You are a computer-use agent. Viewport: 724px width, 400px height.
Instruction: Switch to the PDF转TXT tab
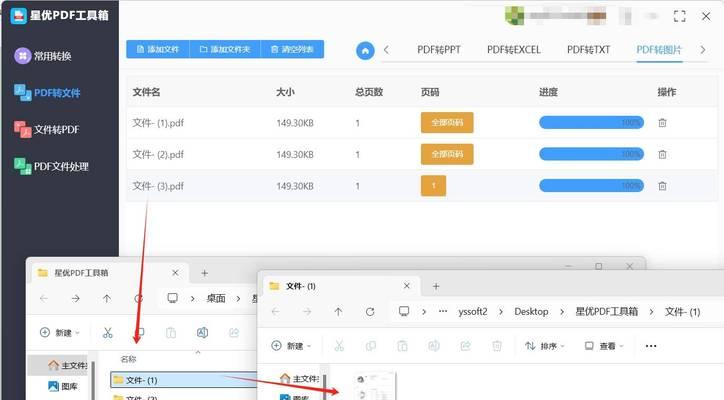click(x=588, y=49)
